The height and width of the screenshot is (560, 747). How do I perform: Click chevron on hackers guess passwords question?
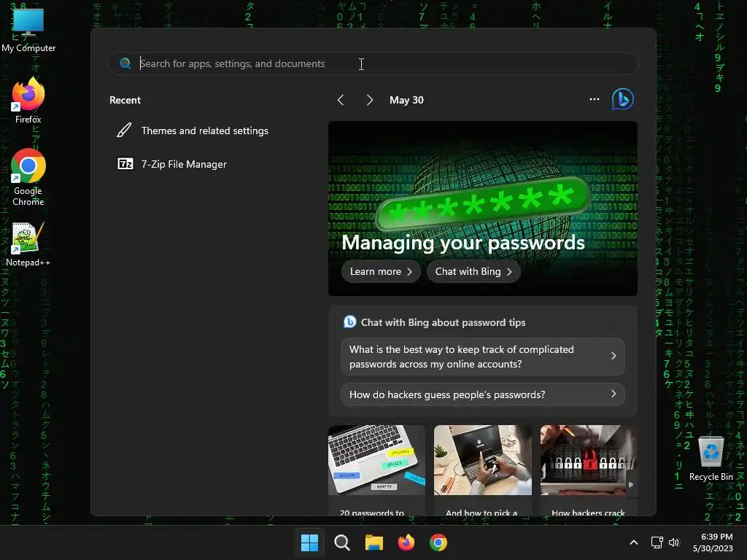point(614,394)
